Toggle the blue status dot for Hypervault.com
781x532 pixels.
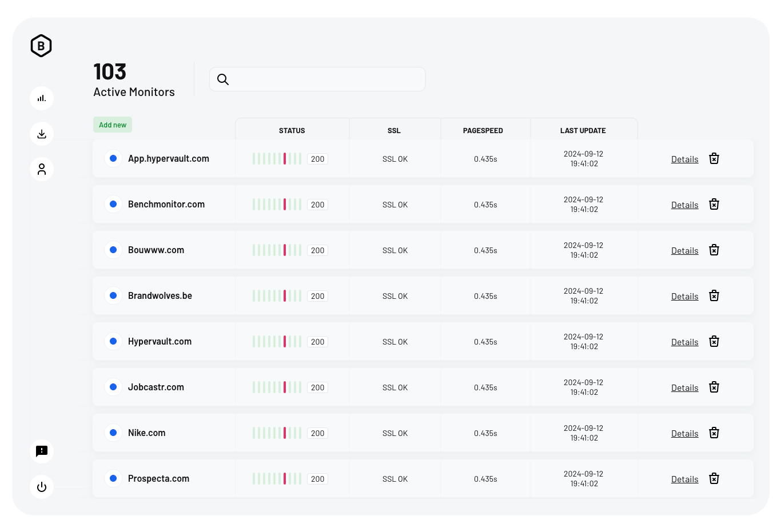click(x=113, y=341)
